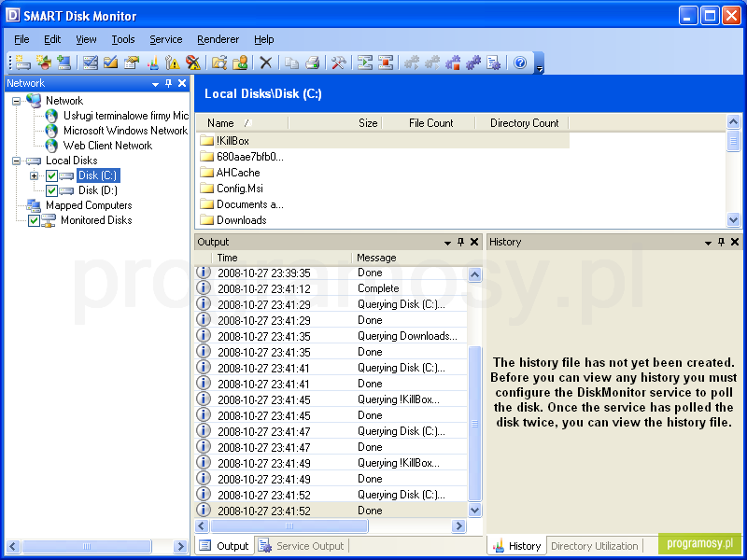The width and height of the screenshot is (747, 560).
Task: Open the Tools menu
Action: tap(123, 39)
